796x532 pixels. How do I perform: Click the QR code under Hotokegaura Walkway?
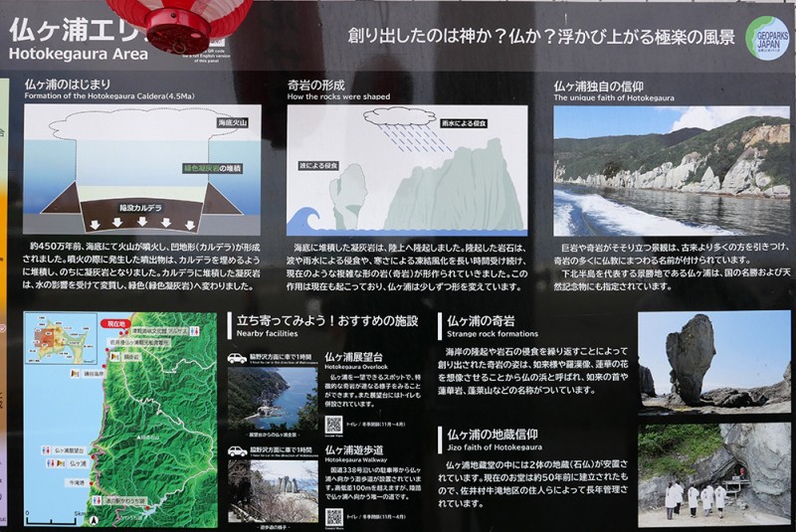pos(334,516)
